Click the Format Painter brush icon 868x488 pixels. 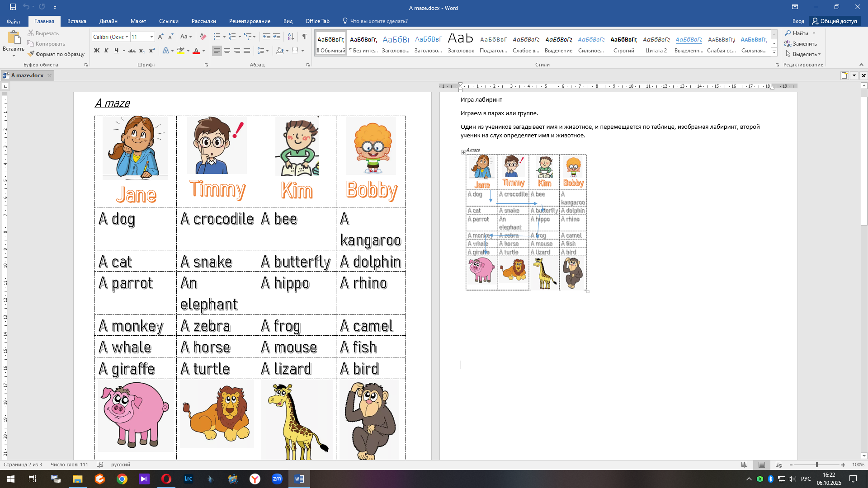click(31, 54)
